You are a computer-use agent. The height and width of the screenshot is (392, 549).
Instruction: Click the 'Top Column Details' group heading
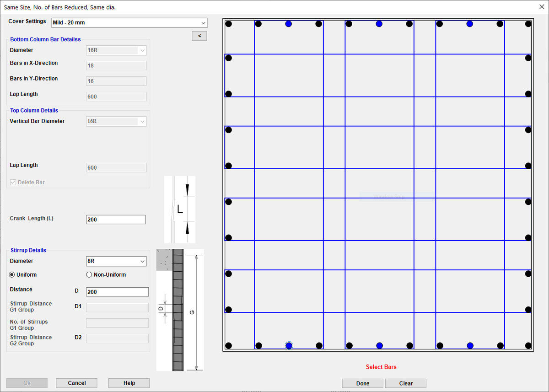click(34, 110)
